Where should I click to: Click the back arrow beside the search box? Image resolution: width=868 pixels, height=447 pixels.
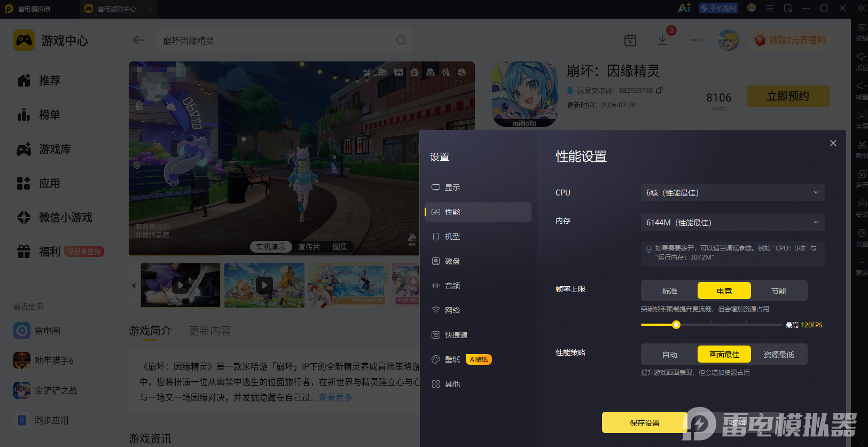pos(138,40)
